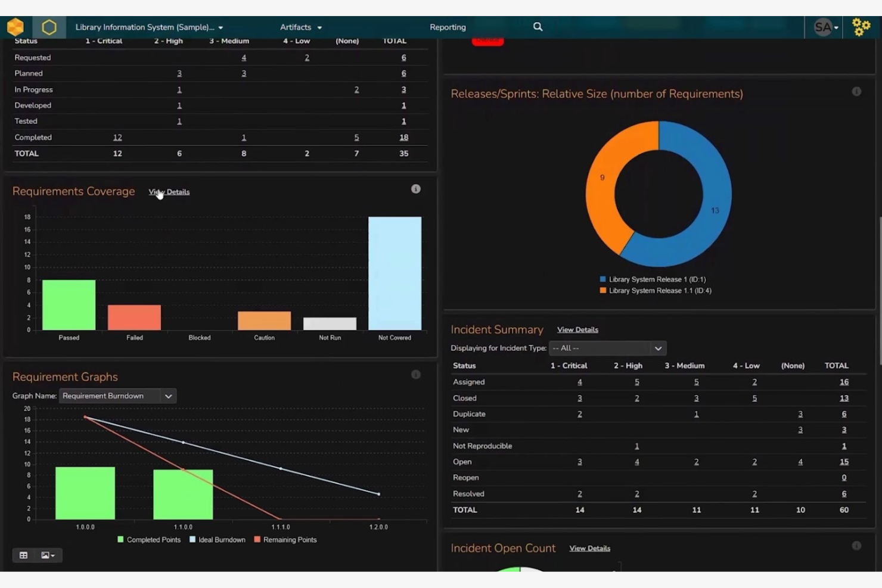This screenshot has width=882, height=588.
Task: Toggle Library System Release 1.1 legend entry
Action: [656, 291]
